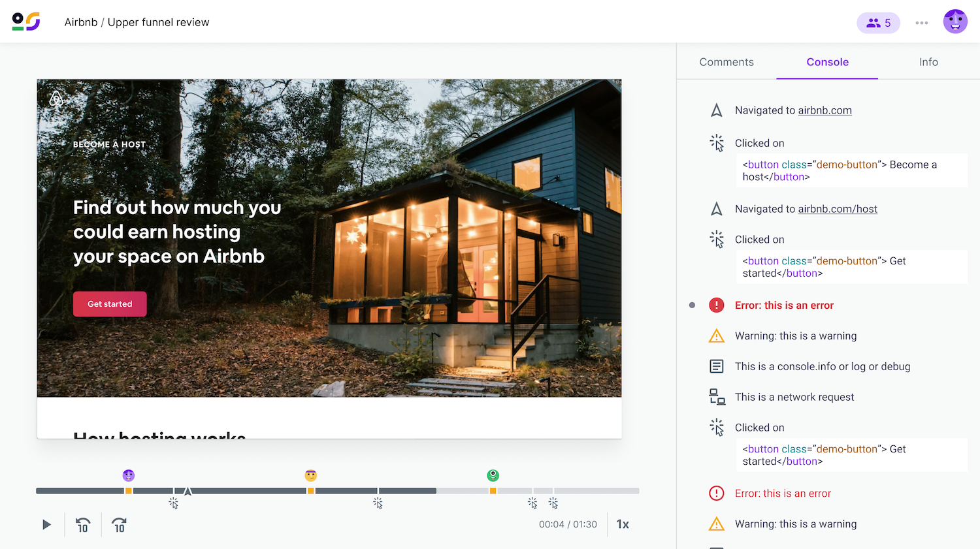Open the airbnb.com navigation link

825,110
